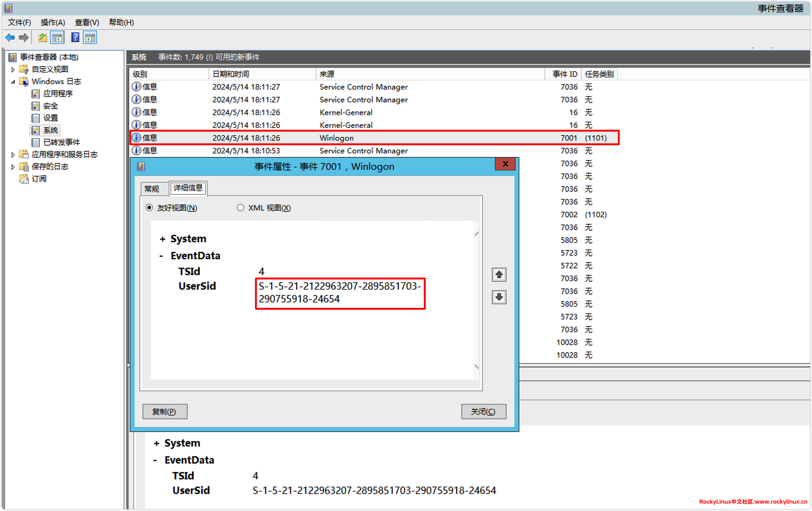Image resolution: width=812 pixels, height=511 pixels.
Task: Switch to the 常规 tab
Action: 152,189
